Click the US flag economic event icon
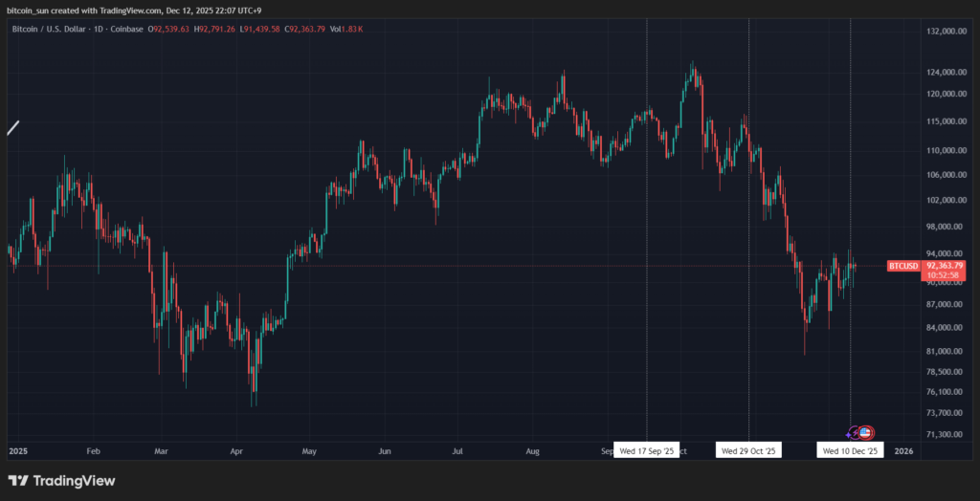 pos(865,433)
